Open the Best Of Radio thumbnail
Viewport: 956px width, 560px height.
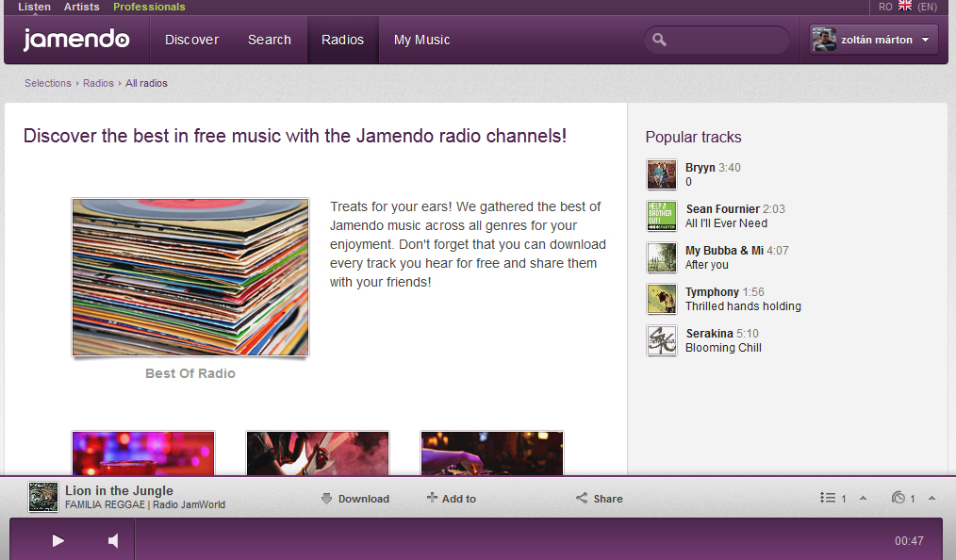[190, 277]
